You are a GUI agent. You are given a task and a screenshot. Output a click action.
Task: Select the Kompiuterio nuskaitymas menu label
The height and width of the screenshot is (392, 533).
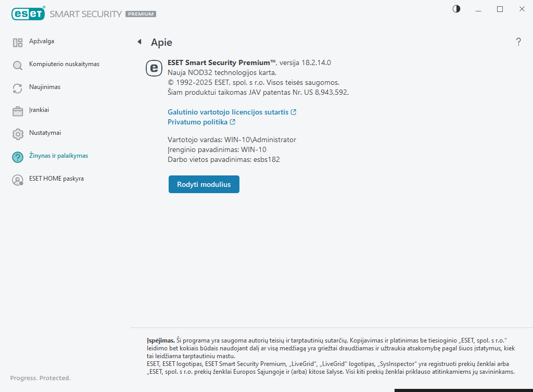[64, 64]
